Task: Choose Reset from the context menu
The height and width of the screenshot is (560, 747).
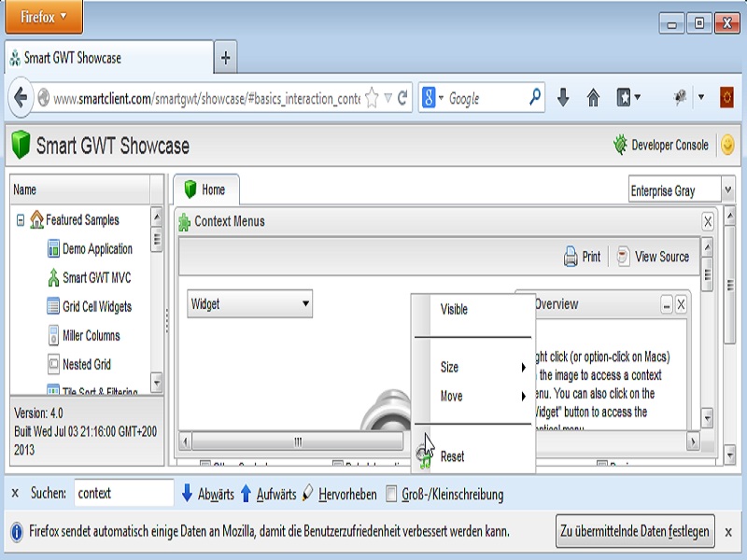Action: [453, 456]
